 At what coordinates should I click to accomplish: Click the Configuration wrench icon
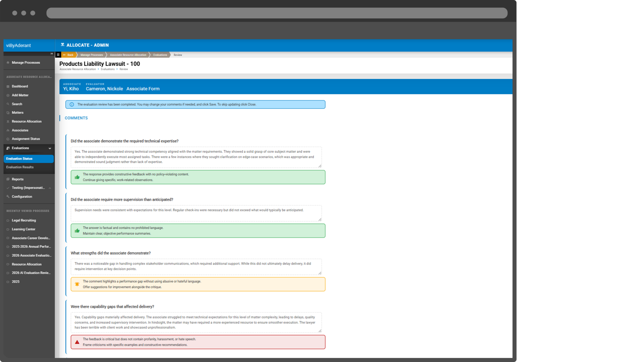8,197
